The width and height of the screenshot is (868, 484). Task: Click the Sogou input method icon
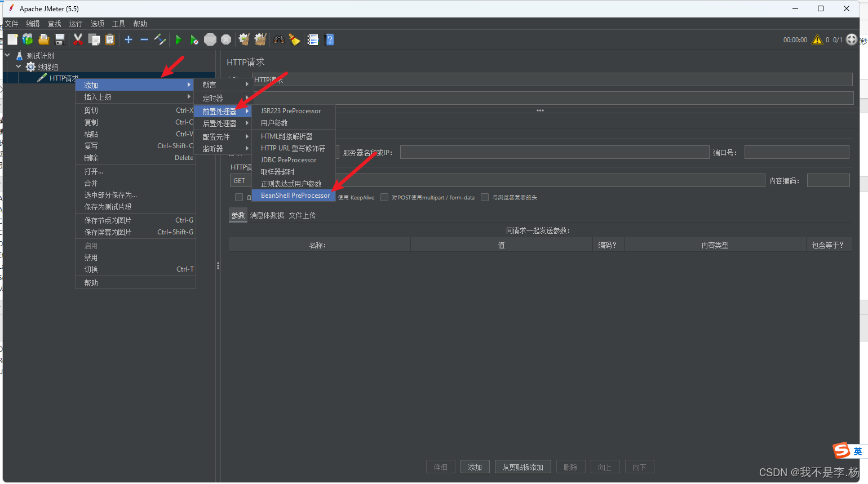(x=842, y=451)
